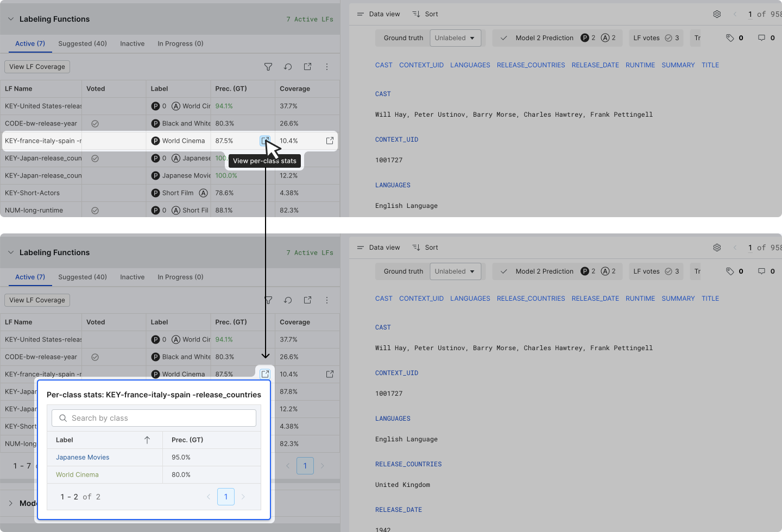Click View LF Coverage button in lower panel
782x532 pixels.
click(x=37, y=300)
